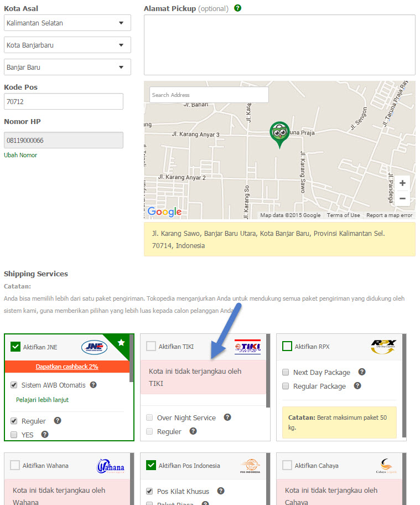Click the Jl. Karang Anyar 3 label on map
This screenshot has height=505, width=420.
(x=196, y=135)
